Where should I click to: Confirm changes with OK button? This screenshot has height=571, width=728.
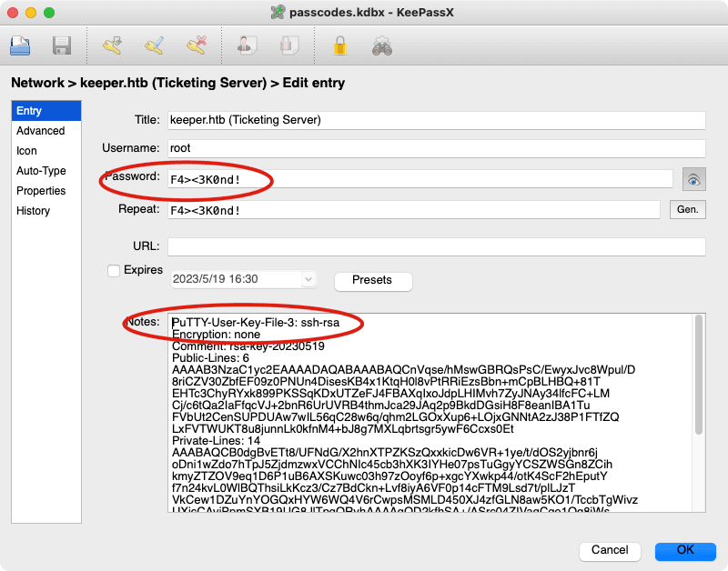coord(685,550)
